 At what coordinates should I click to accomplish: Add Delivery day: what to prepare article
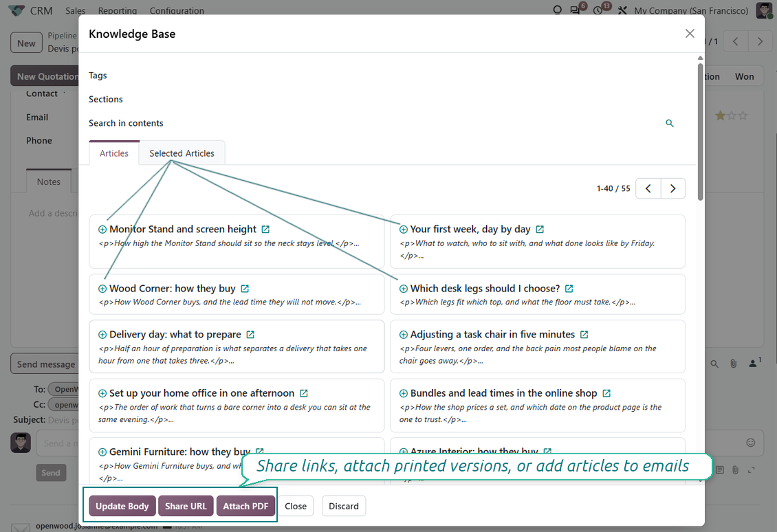[x=102, y=335]
